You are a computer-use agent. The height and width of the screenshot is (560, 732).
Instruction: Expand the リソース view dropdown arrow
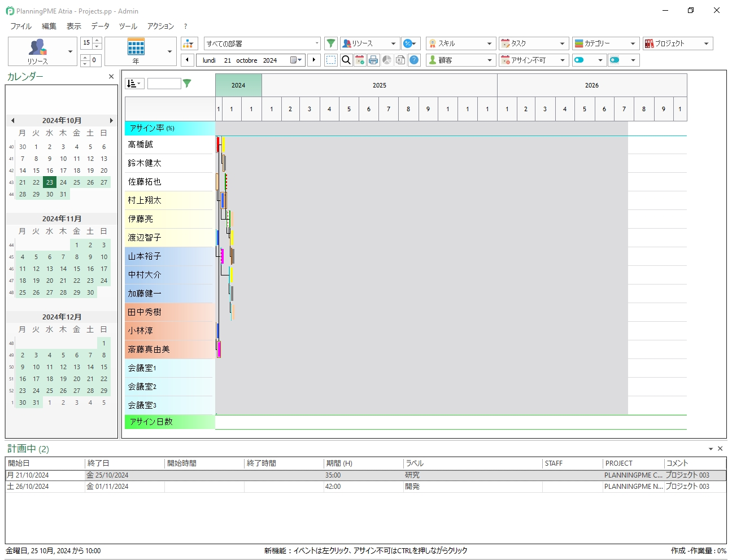(x=71, y=51)
